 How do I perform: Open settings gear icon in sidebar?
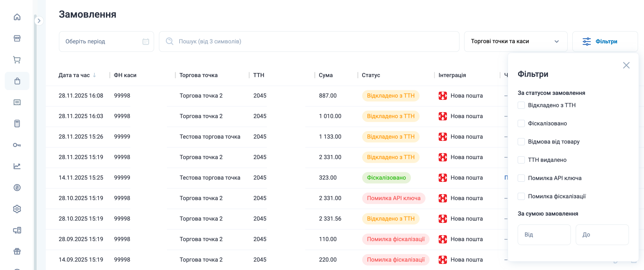click(x=17, y=209)
